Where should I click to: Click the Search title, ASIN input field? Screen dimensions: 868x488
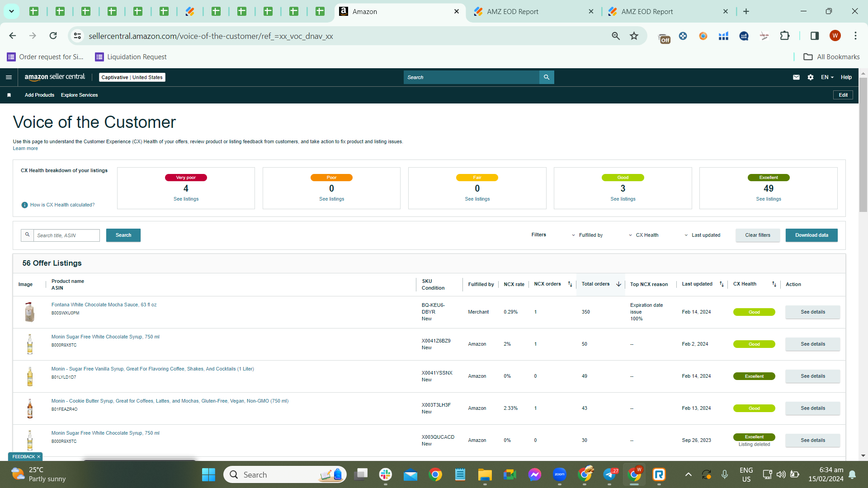point(66,235)
